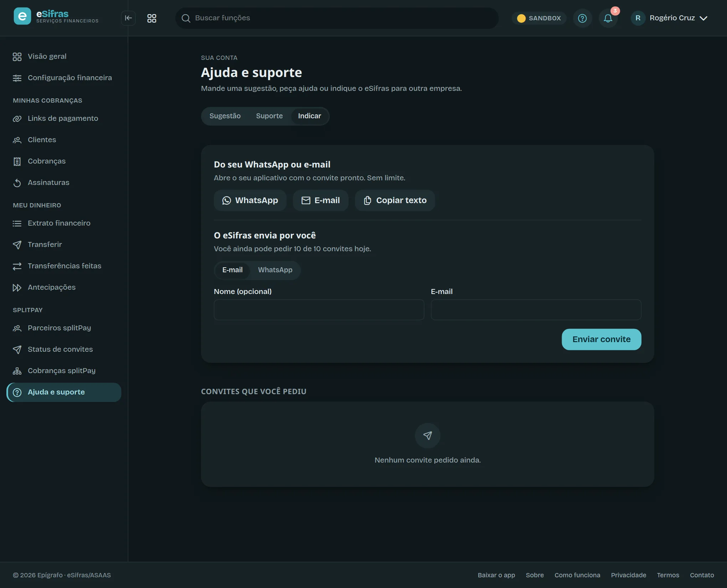
Task: Open the Termos footer link
Action: coord(668,575)
